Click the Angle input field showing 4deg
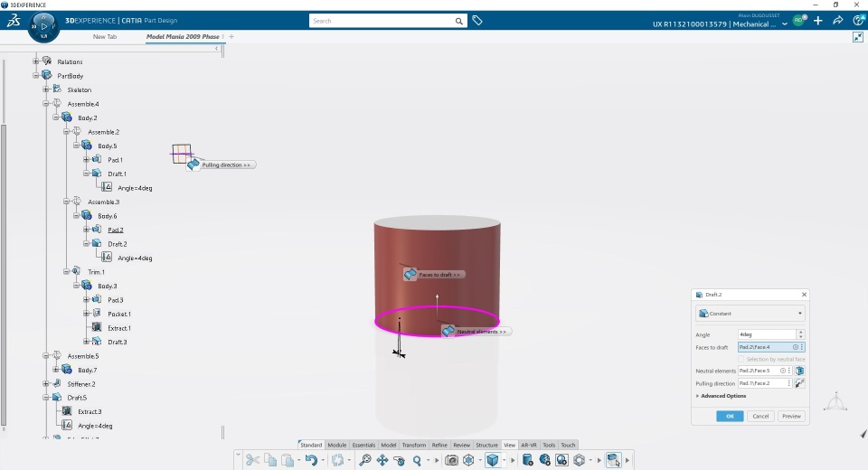Image resolution: width=868 pixels, height=470 pixels. (768, 334)
